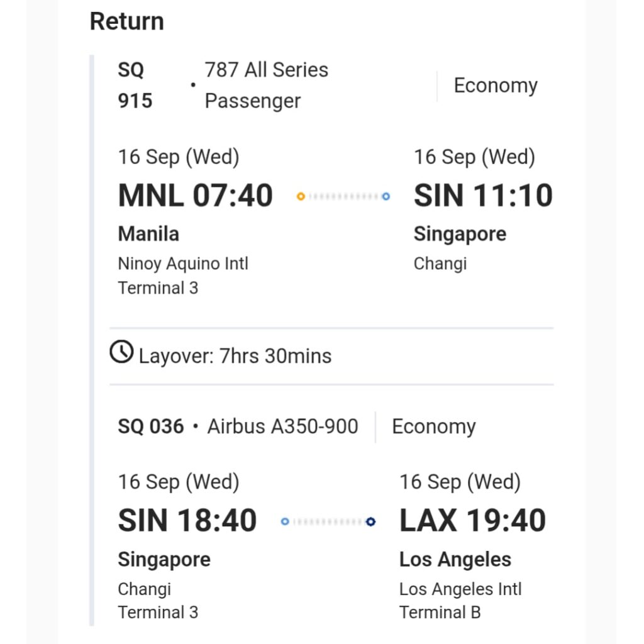The image size is (644, 644).
Task: Click the bullet separator beside SQ 036
Action: coord(196,427)
